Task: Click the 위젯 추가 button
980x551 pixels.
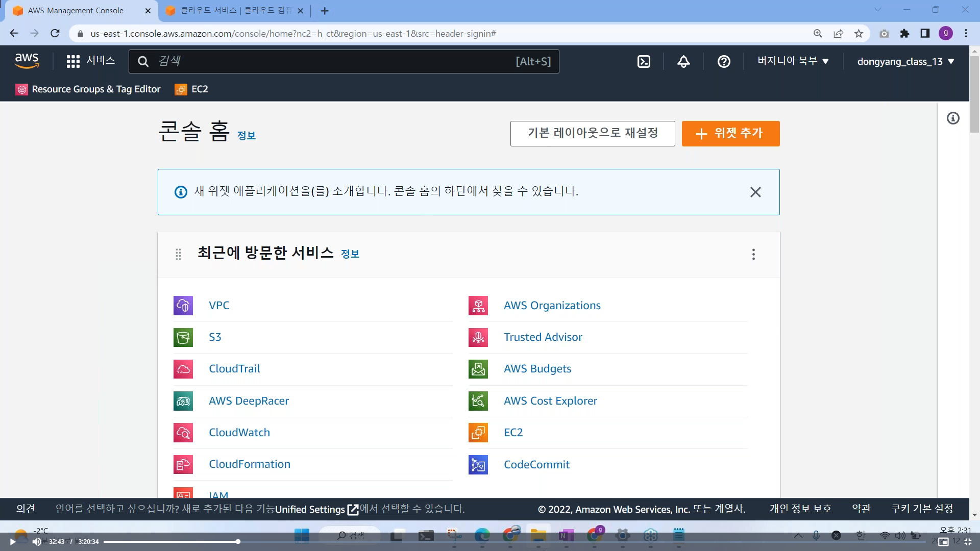Action: [x=730, y=134]
